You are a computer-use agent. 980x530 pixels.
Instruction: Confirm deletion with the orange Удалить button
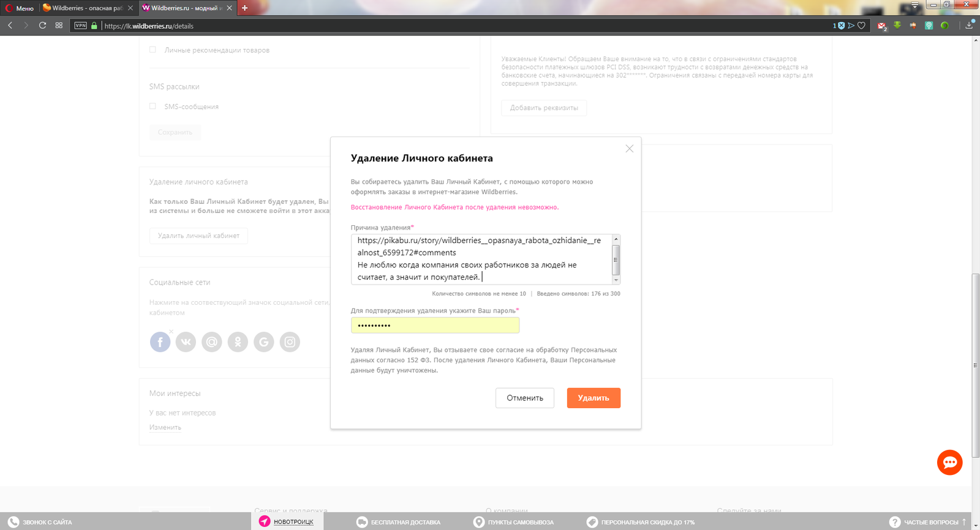(x=594, y=398)
